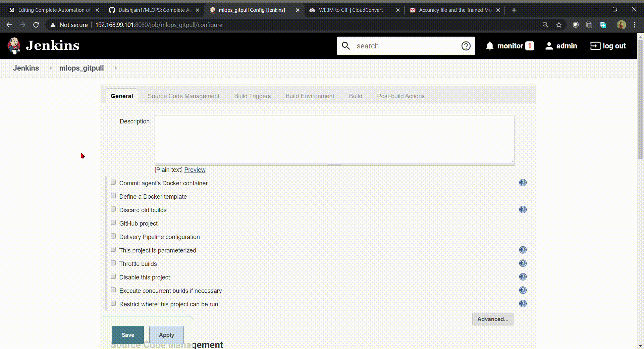
Task: Close the mlops_gitpull Config browser tab
Action: pos(298,10)
